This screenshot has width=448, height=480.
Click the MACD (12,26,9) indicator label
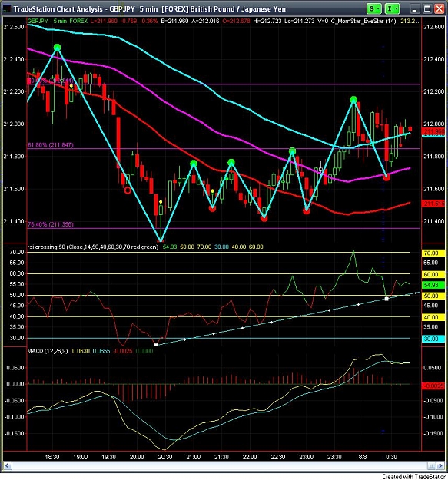pyautogui.click(x=48, y=351)
